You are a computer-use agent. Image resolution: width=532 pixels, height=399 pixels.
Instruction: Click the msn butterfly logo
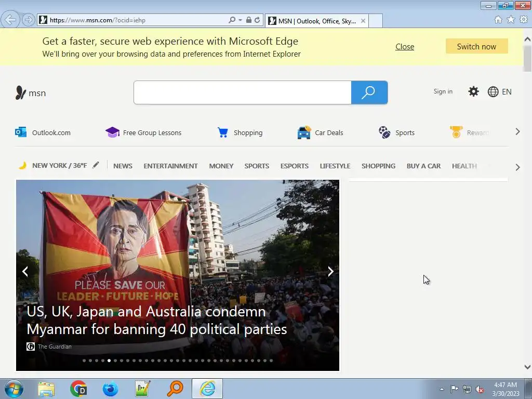31,92
